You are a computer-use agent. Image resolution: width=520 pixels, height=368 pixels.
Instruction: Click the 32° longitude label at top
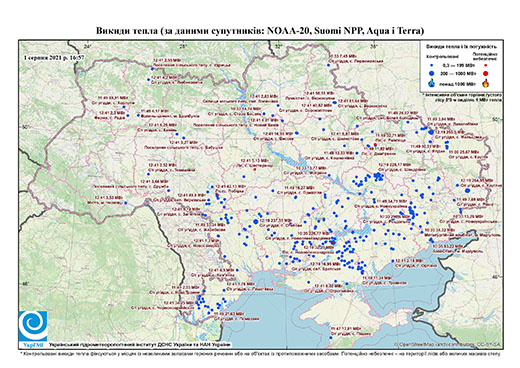click(278, 46)
